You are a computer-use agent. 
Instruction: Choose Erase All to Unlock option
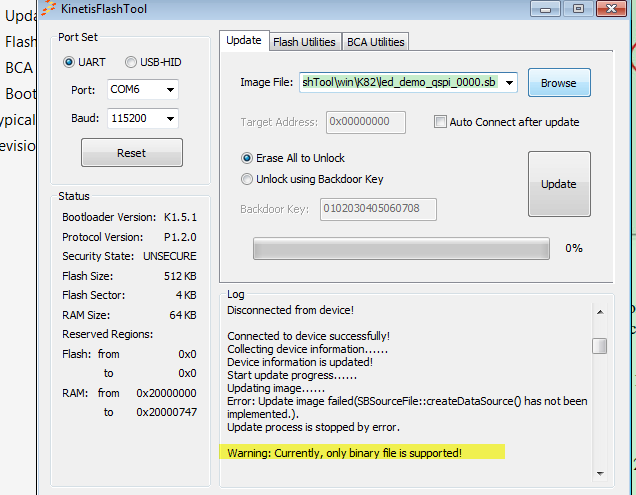click(247, 158)
